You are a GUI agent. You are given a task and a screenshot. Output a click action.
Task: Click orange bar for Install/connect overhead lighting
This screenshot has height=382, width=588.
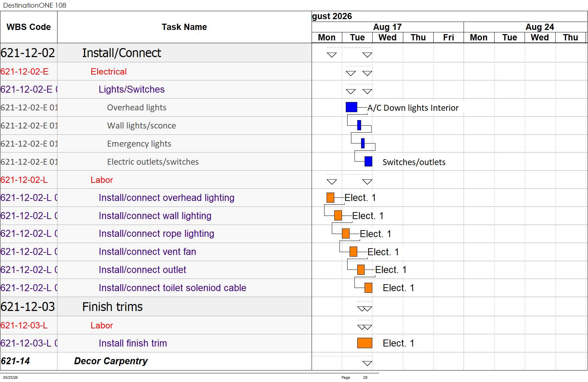click(330, 198)
